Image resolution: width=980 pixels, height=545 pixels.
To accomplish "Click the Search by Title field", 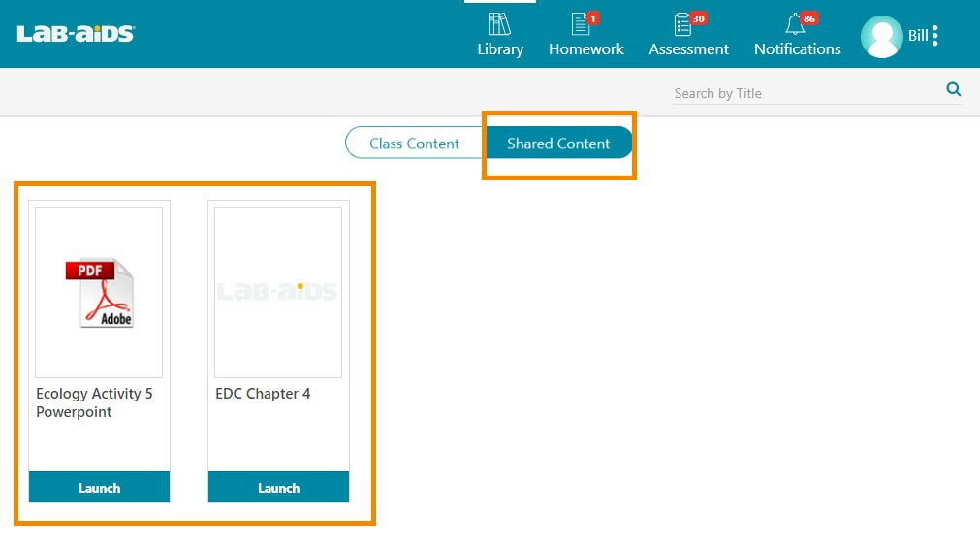I will point(805,93).
